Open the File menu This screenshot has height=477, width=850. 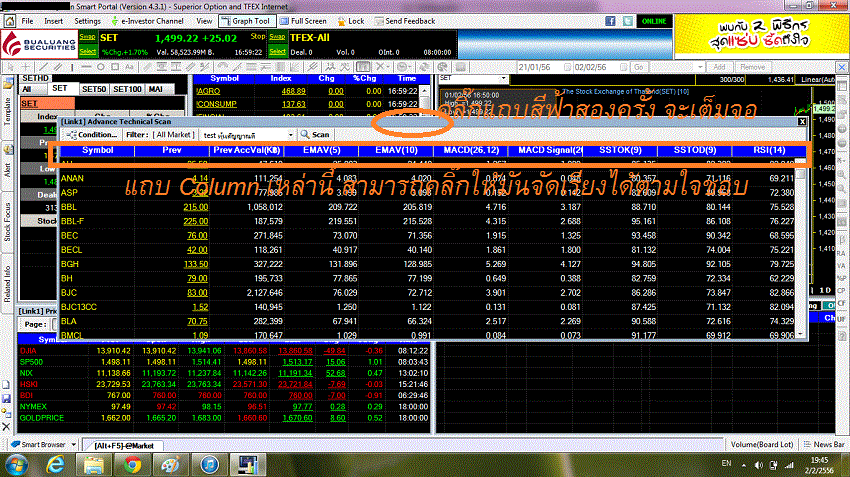27,21
